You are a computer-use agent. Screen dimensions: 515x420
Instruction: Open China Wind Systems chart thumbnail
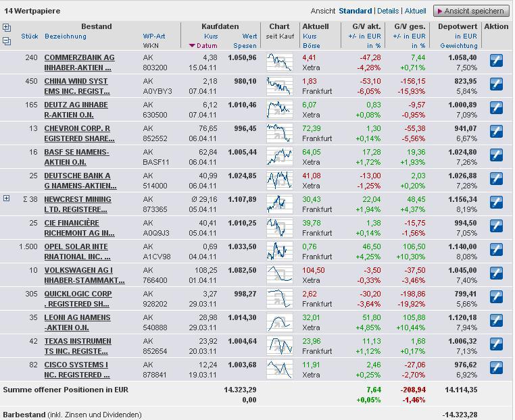tap(280, 86)
